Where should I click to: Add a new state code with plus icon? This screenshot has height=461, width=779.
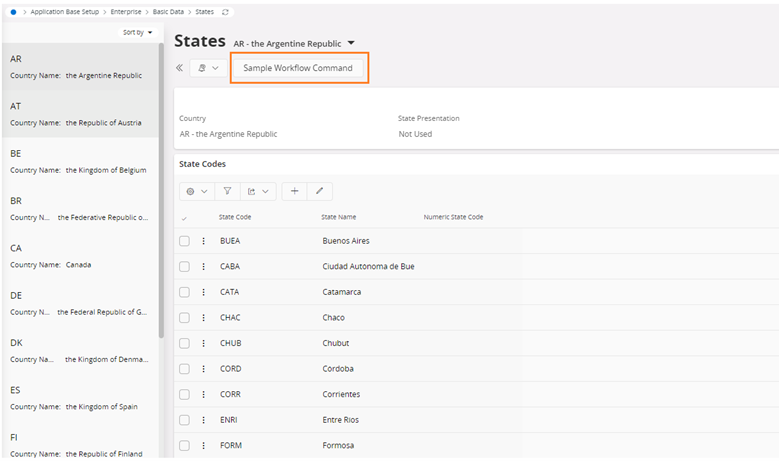pos(294,191)
